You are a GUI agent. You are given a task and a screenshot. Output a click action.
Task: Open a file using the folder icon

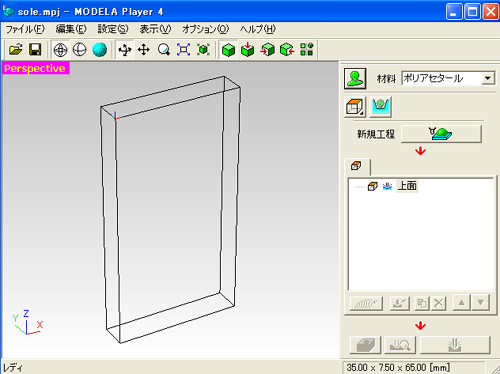click(16, 50)
